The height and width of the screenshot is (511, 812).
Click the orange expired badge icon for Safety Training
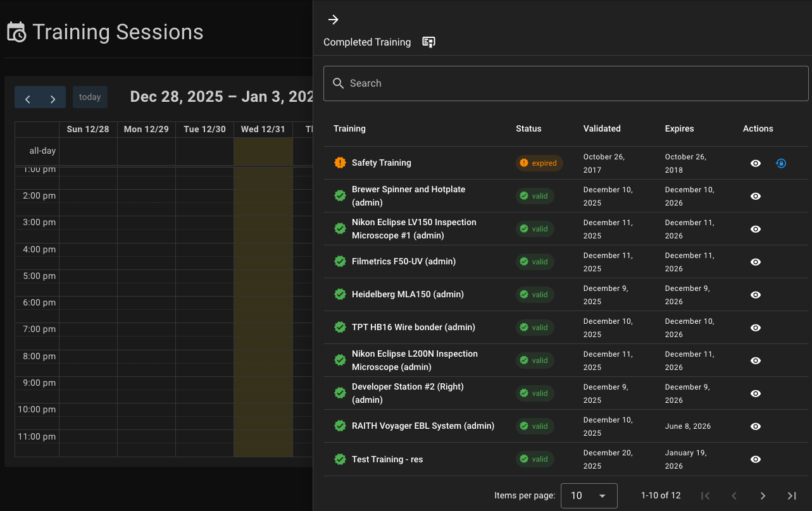point(340,163)
